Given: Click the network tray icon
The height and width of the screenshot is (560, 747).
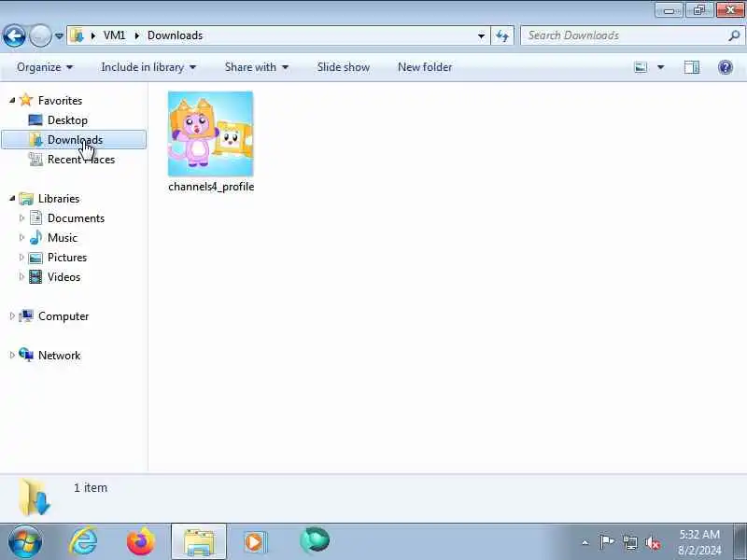Looking at the screenshot, I should (x=629, y=542).
